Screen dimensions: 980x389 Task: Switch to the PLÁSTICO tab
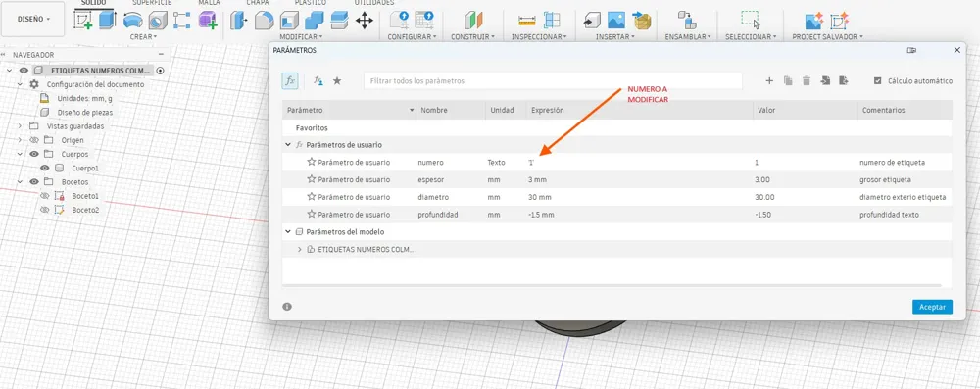(x=311, y=3)
